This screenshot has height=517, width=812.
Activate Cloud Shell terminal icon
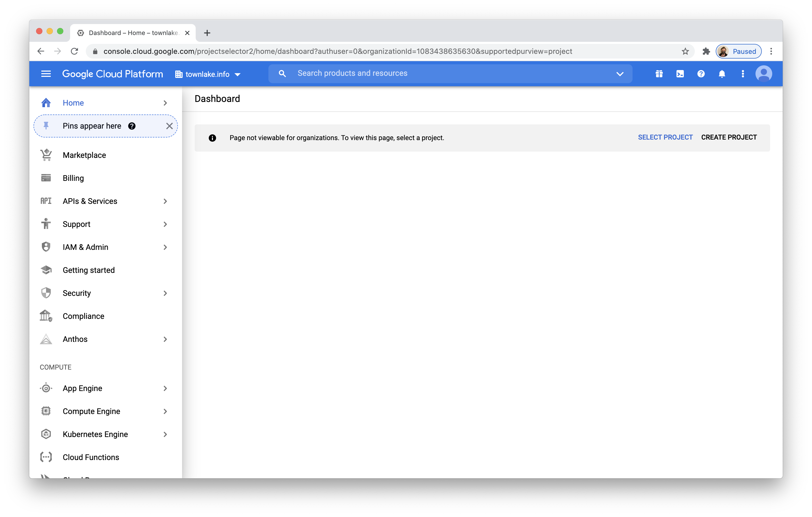tap(680, 74)
